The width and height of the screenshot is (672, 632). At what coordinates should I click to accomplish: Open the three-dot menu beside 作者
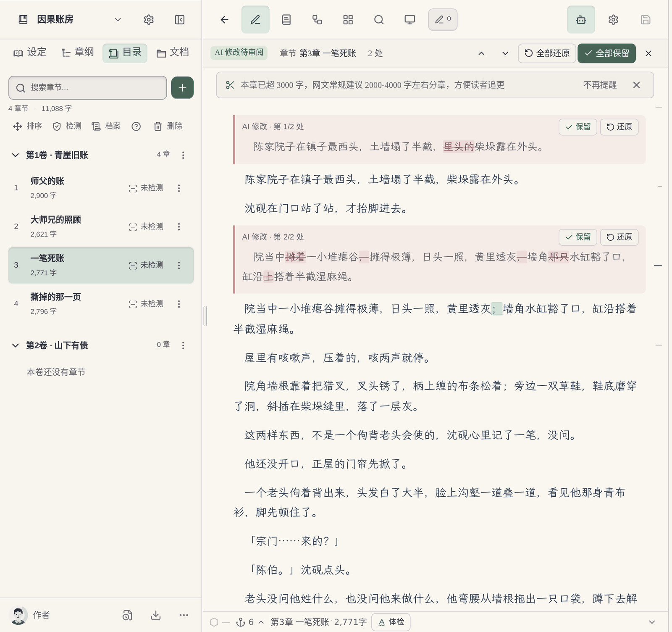(x=184, y=615)
